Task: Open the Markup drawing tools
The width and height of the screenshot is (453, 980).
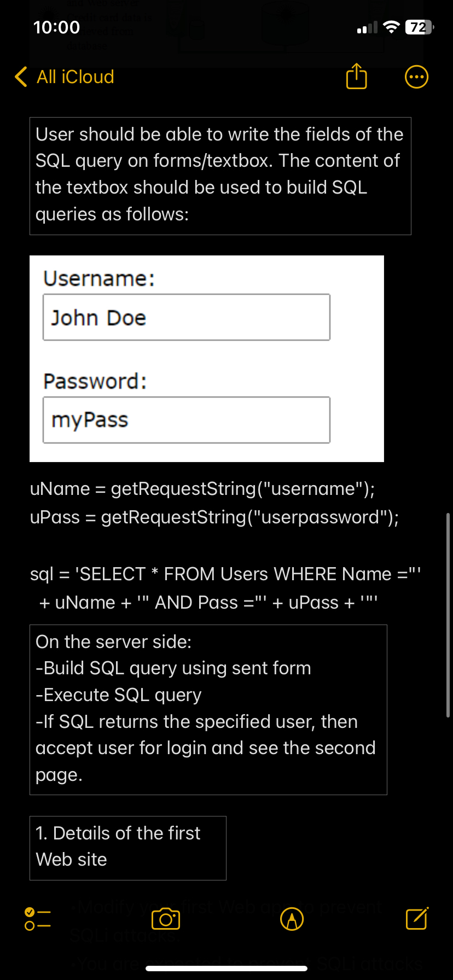Action: click(292, 919)
